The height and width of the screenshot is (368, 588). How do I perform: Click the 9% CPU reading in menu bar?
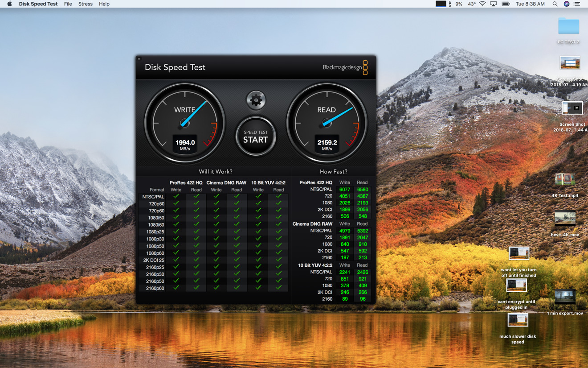459,4
